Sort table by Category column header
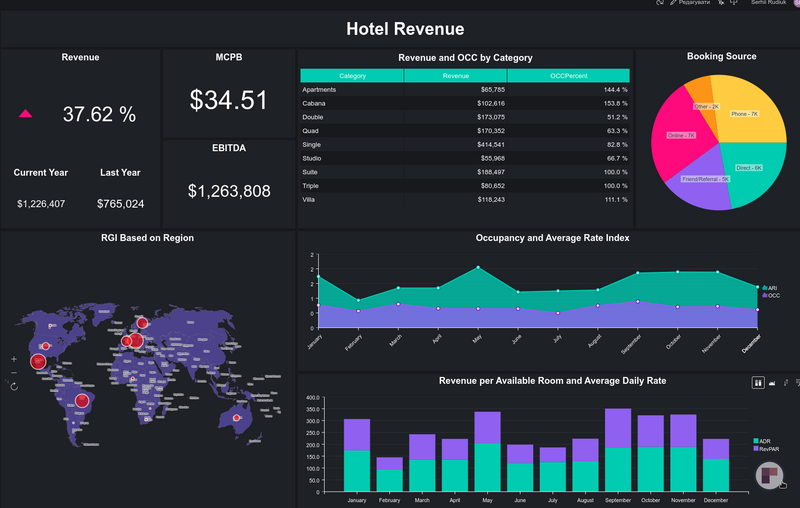This screenshot has height=508, width=800. point(352,76)
